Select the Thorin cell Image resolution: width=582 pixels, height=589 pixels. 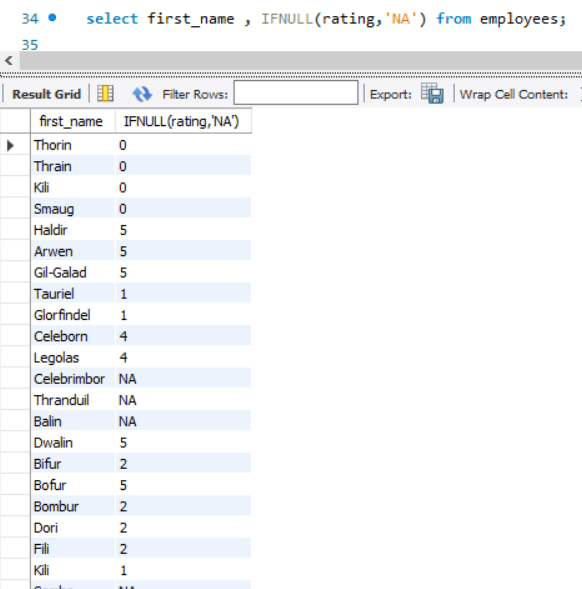(x=73, y=145)
